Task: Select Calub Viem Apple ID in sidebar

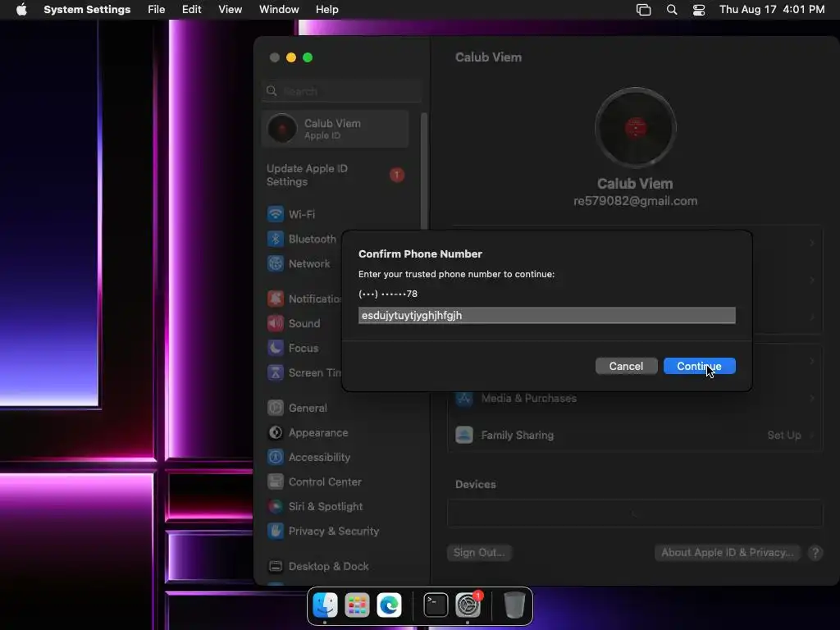Action: tap(335, 129)
